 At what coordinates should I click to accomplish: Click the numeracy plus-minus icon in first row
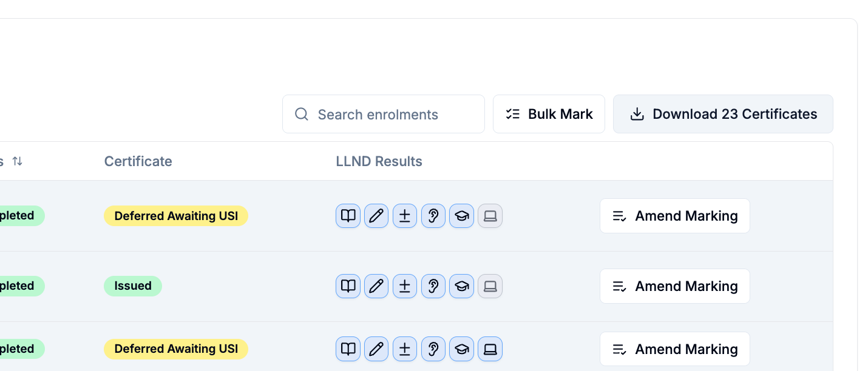click(x=405, y=216)
